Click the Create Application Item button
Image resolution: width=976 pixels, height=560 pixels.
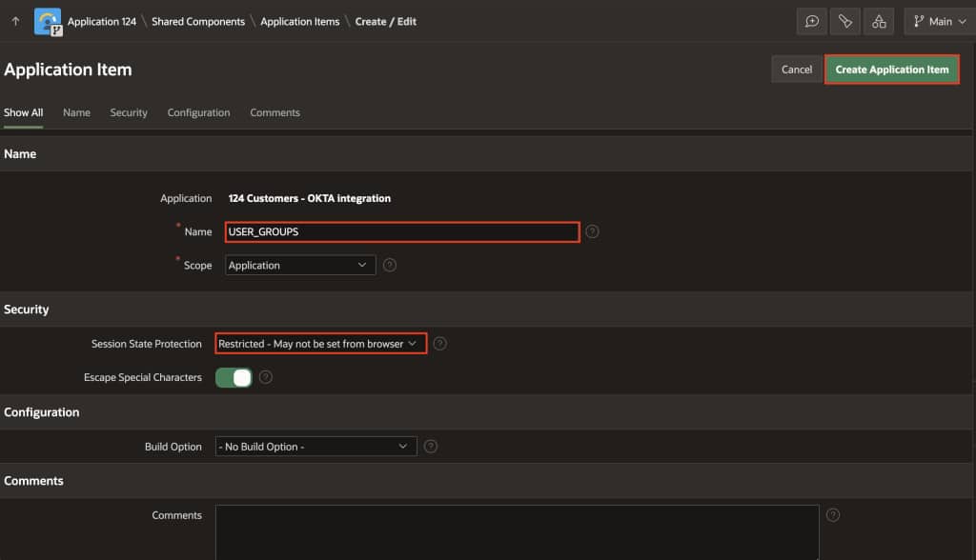click(x=892, y=69)
